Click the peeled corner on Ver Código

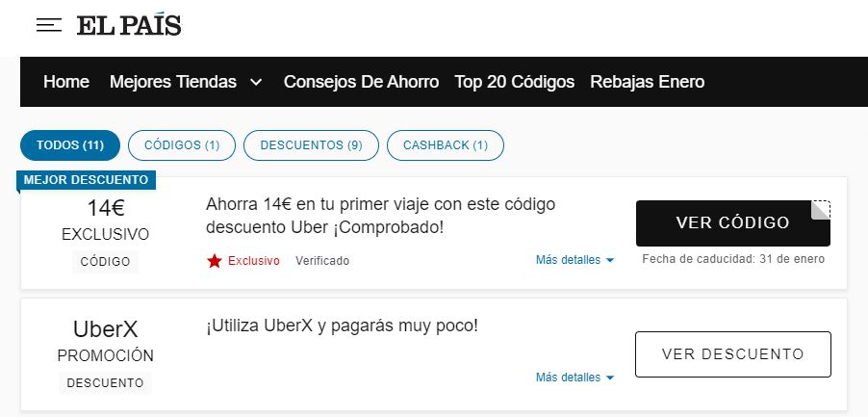(820, 210)
